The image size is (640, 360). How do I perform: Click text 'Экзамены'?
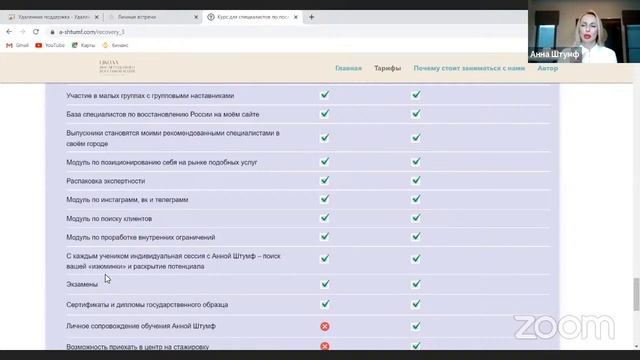(x=82, y=284)
